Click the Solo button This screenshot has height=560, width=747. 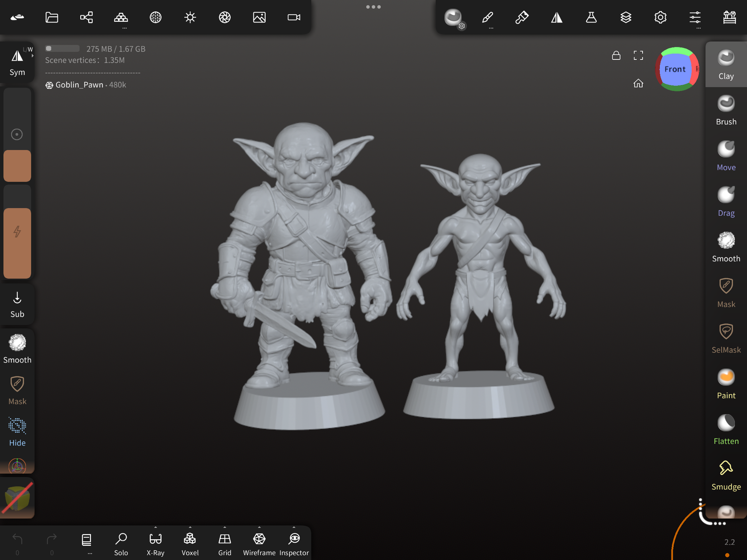(121, 544)
